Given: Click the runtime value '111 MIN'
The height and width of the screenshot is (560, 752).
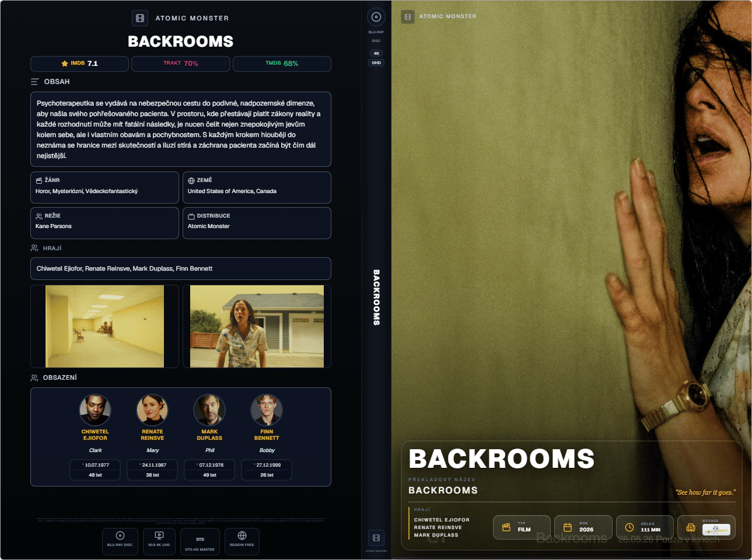Looking at the screenshot, I should point(650,530).
